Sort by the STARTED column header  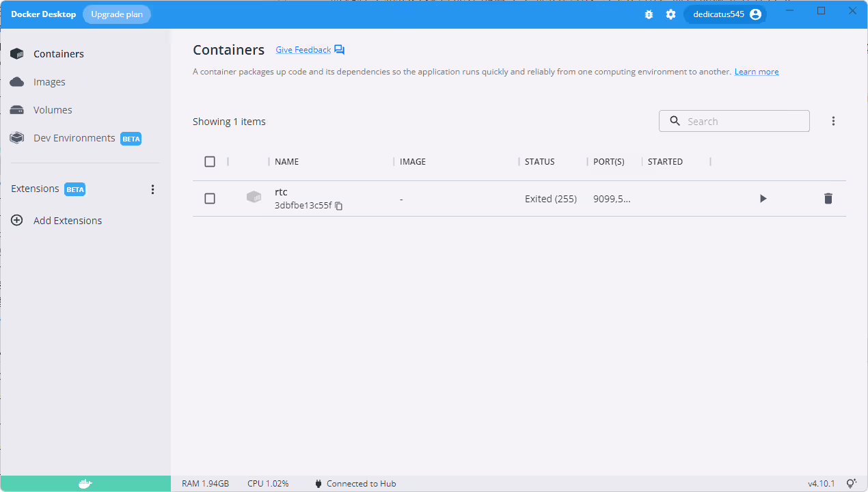point(665,162)
